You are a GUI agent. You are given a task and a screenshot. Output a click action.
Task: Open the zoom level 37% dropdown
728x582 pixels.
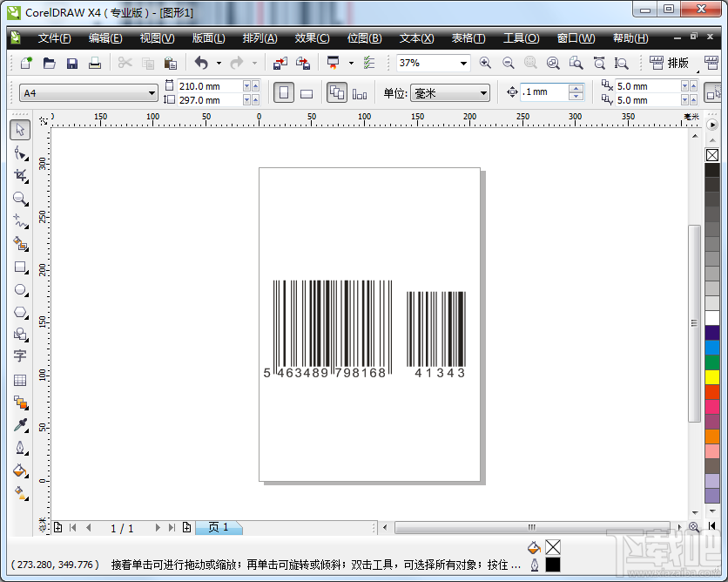463,64
